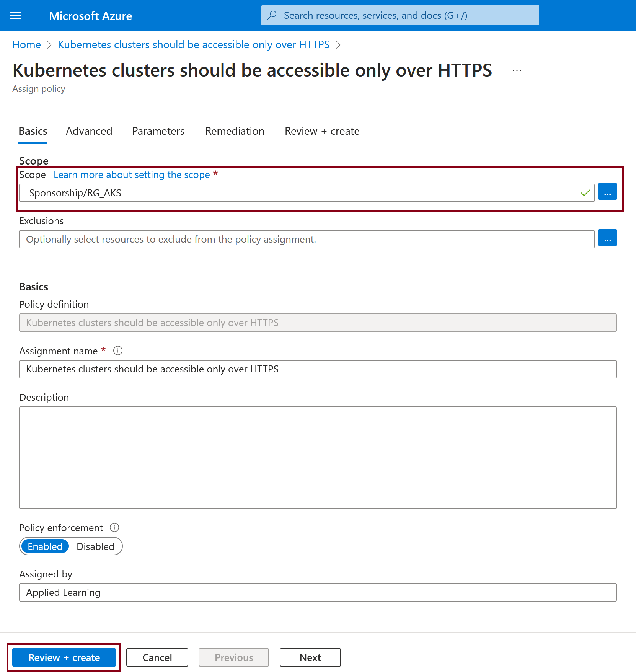The width and height of the screenshot is (636, 672).
Task: Set policy enforcement to Enabled
Action: (x=45, y=546)
